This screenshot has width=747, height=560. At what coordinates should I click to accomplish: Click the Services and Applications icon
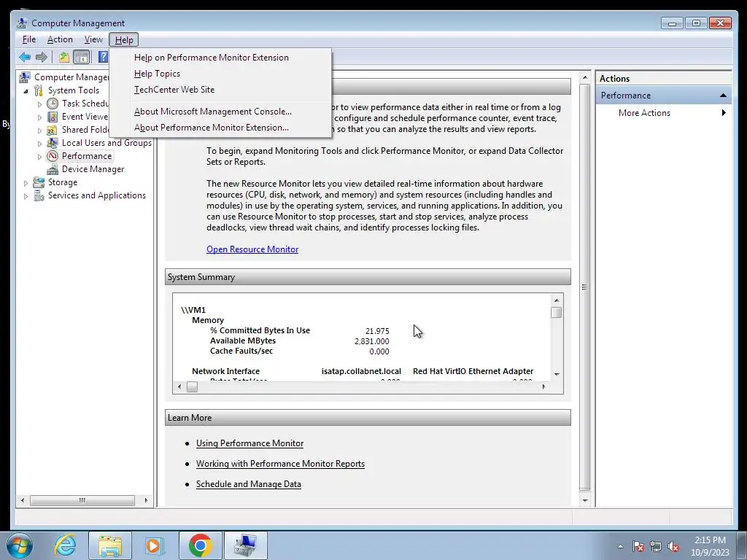(39, 195)
